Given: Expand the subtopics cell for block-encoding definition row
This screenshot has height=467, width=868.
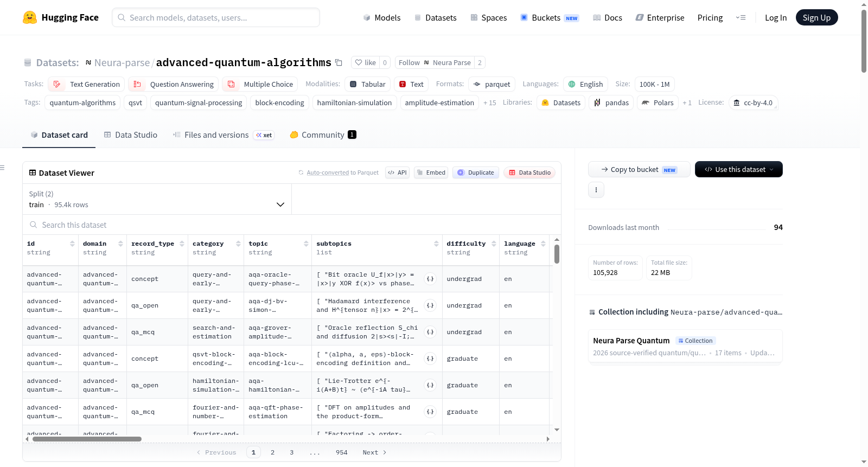Looking at the screenshot, I should pyautogui.click(x=430, y=359).
